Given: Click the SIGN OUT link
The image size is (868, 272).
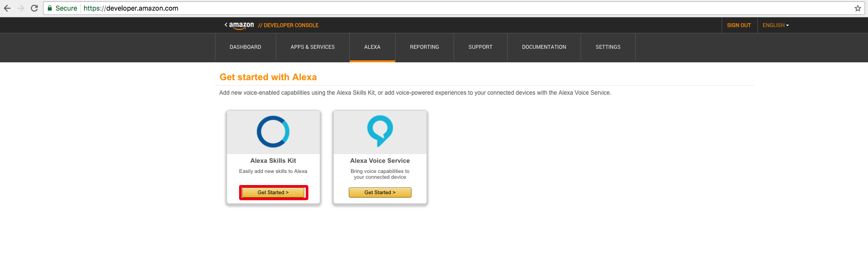Looking at the screenshot, I should pyautogui.click(x=739, y=25).
